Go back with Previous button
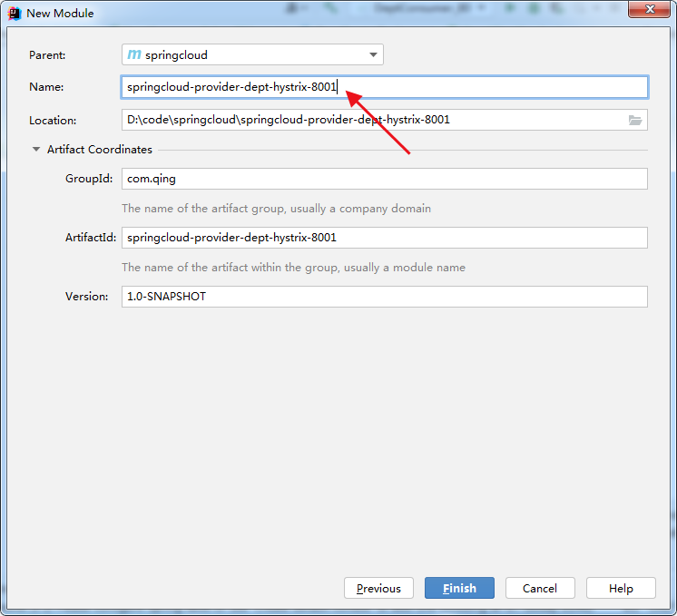Screen dimensions: 677x616 click(x=378, y=588)
